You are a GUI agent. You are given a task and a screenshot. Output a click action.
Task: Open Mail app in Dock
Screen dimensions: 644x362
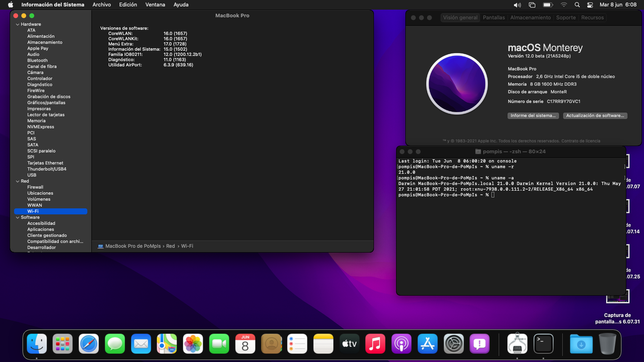(x=141, y=344)
